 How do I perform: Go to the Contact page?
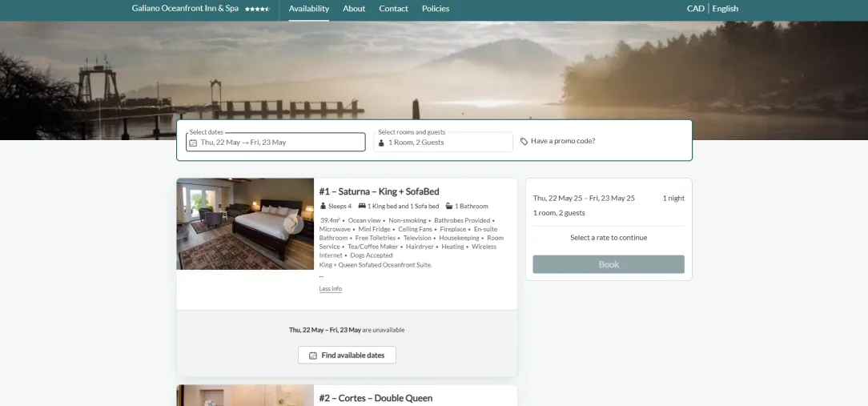394,9
